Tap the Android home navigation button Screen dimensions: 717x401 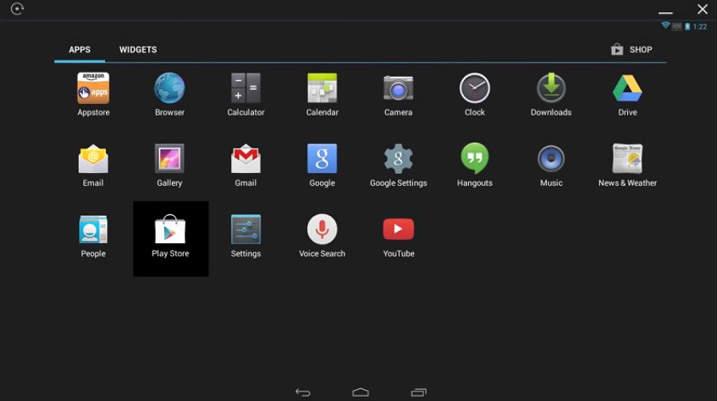click(360, 392)
